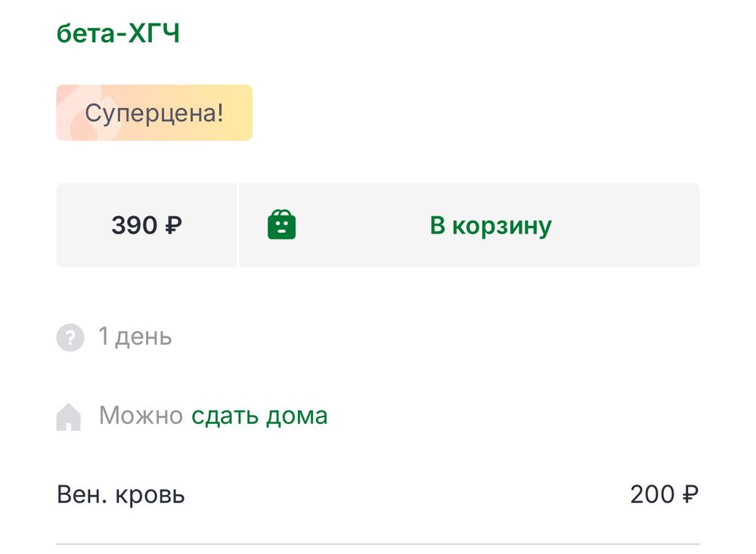Click the 1 день duration label
756x554 pixels.
point(134,337)
